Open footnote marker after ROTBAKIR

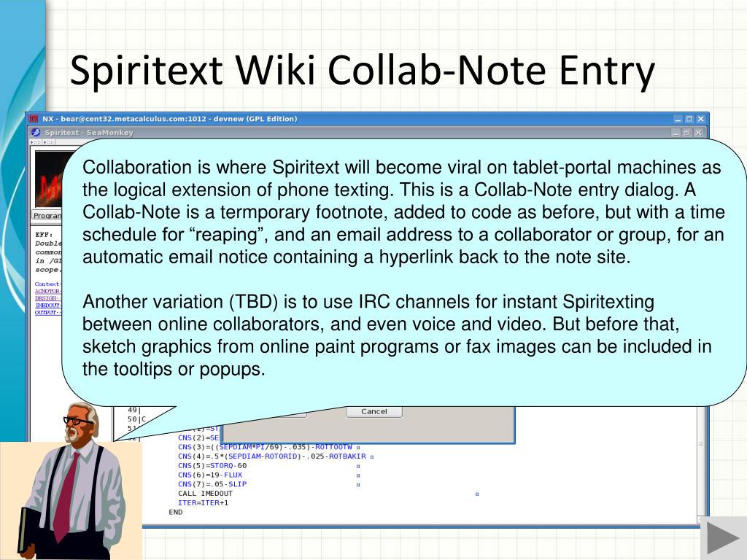[372, 456]
